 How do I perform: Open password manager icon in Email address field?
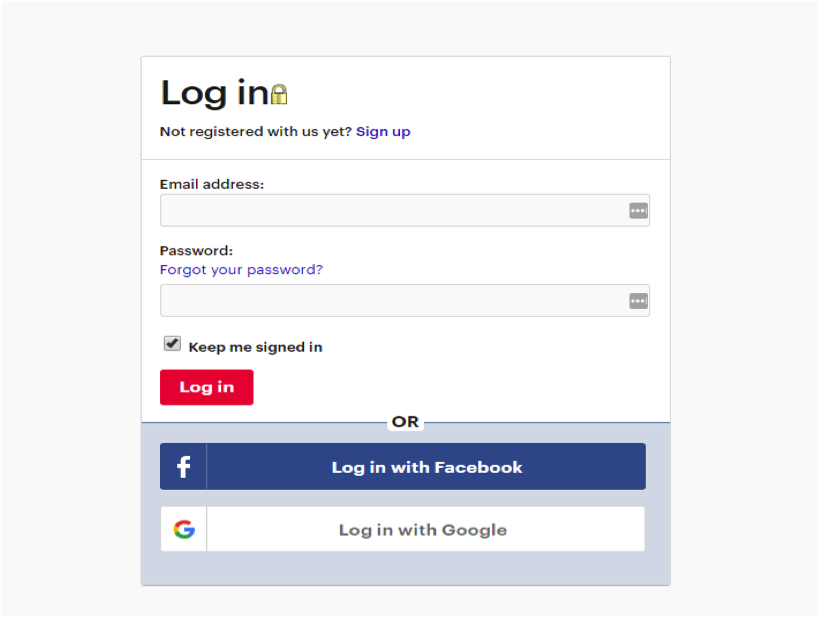tap(638, 211)
